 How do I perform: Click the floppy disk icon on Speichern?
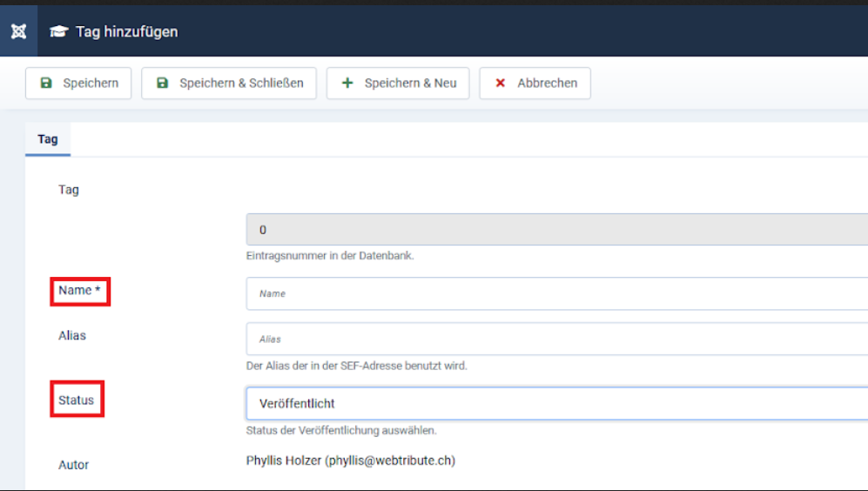tap(46, 84)
